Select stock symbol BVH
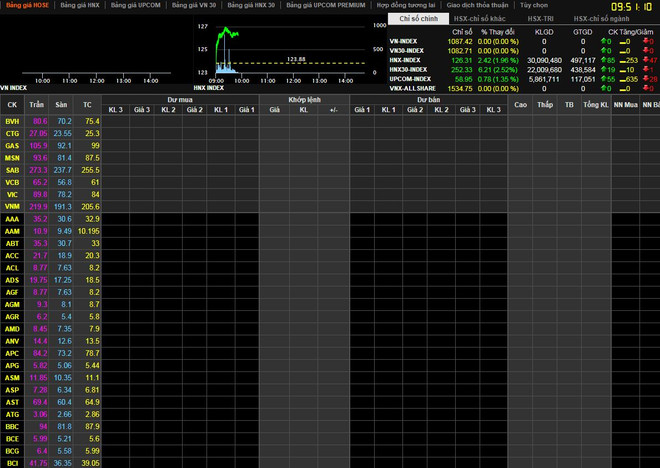Viewport: 660px width, 468px height. (x=12, y=121)
